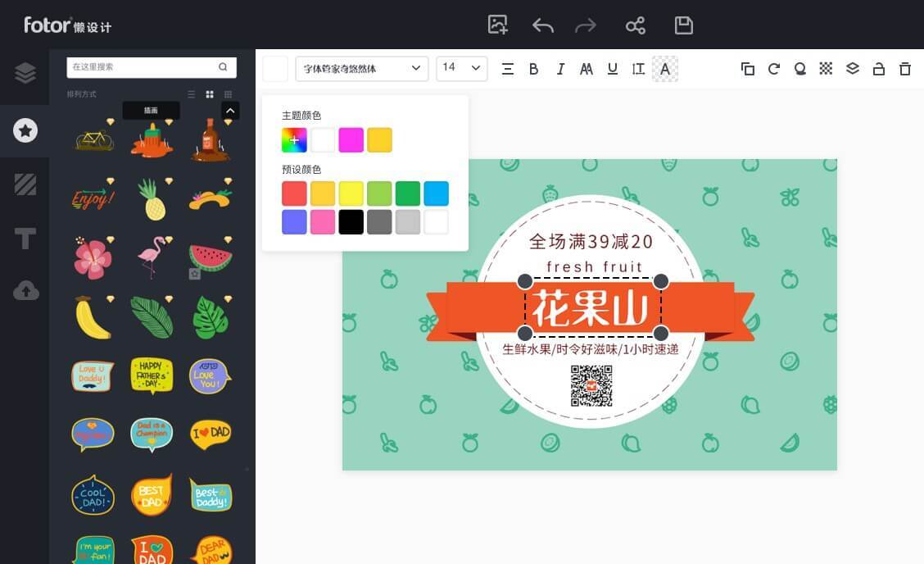Open the font size 14 dropdown
The height and width of the screenshot is (564, 924).
tap(461, 69)
